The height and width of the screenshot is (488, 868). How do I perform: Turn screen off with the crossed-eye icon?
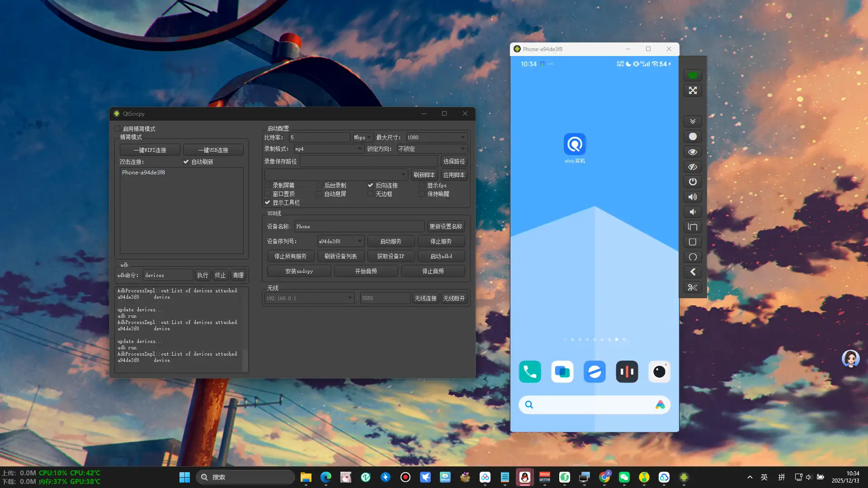tap(693, 167)
